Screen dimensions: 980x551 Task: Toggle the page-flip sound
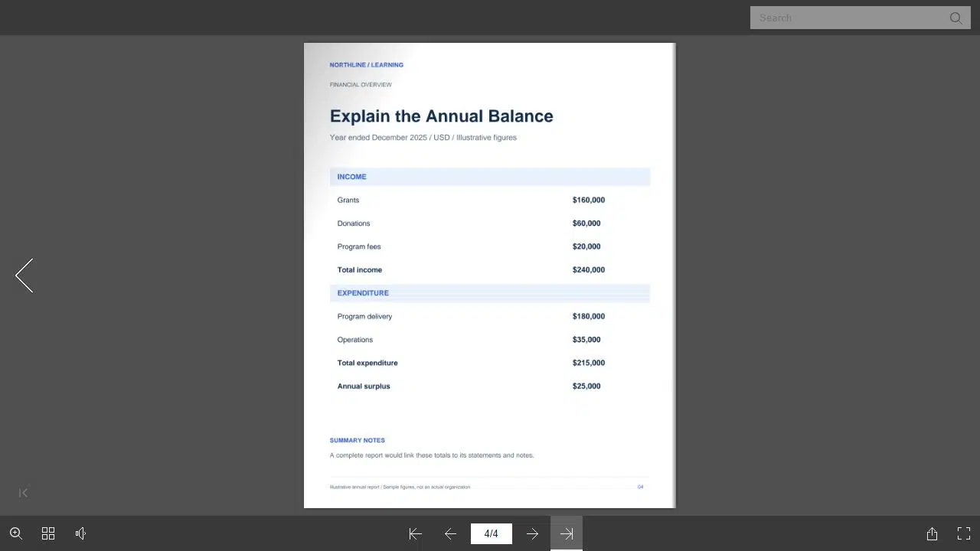click(x=80, y=533)
